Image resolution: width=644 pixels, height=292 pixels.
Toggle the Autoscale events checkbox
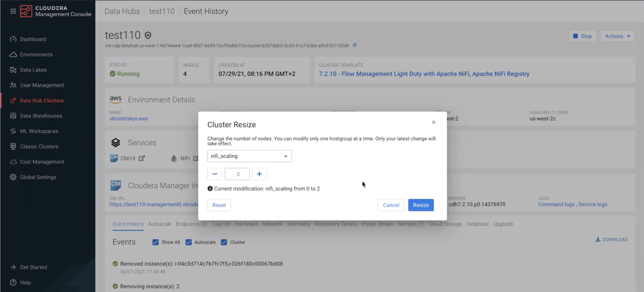tap(189, 242)
